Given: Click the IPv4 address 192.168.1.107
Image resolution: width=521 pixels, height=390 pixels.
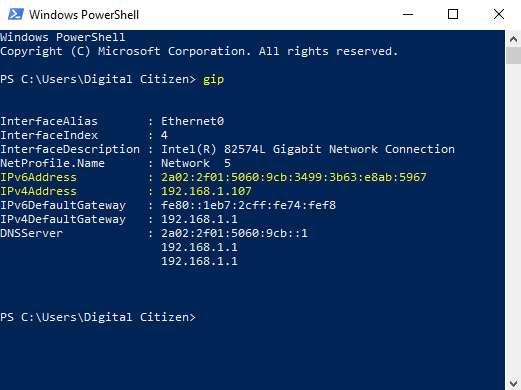Looking at the screenshot, I should (x=206, y=191).
